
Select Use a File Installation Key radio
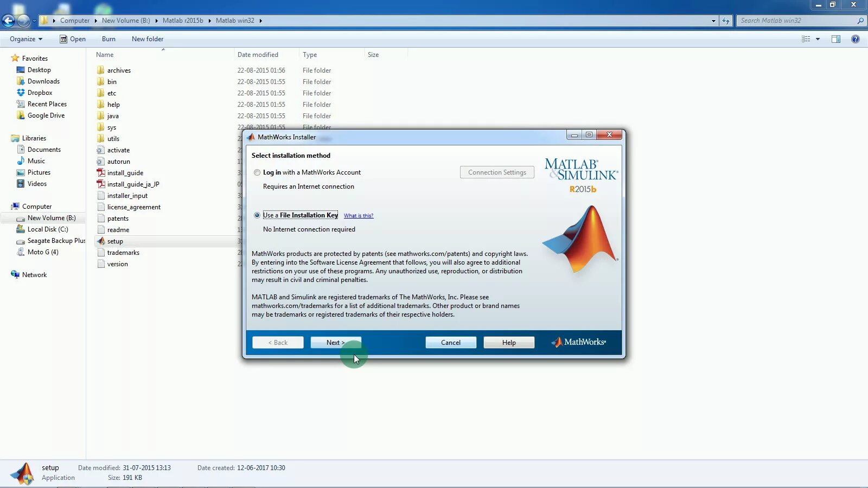[257, 215]
